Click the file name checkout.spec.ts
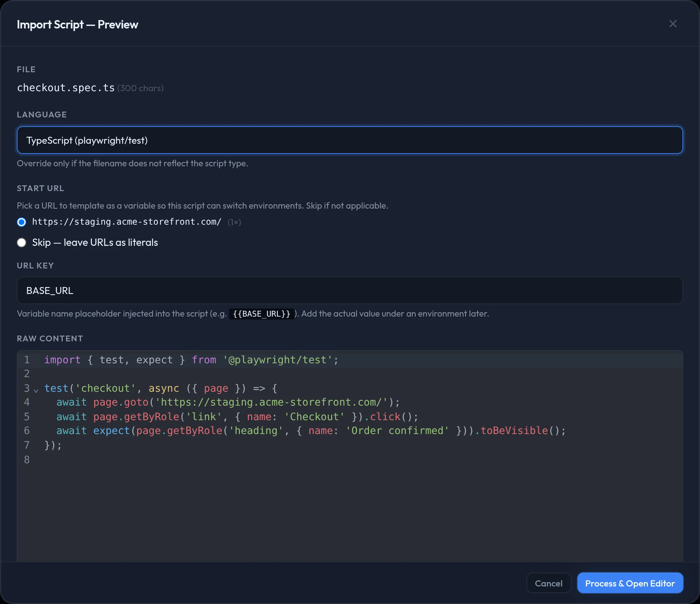Viewport: 700px width, 604px height. (66, 88)
